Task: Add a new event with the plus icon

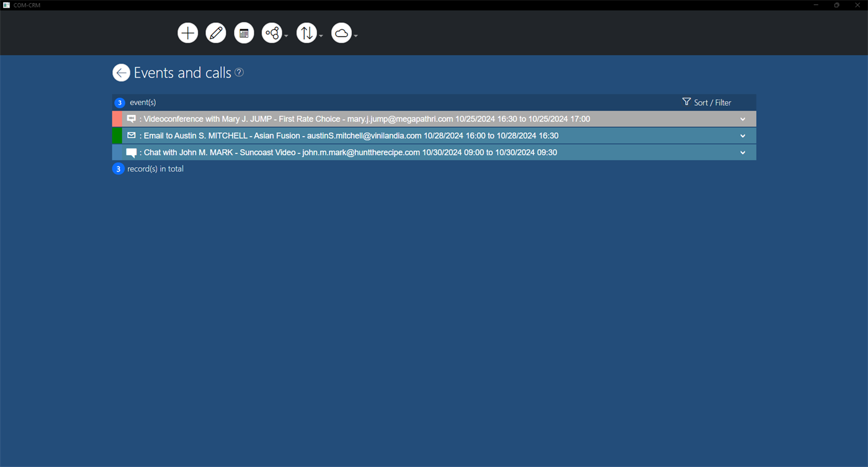Action: pyautogui.click(x=187, y=32)
